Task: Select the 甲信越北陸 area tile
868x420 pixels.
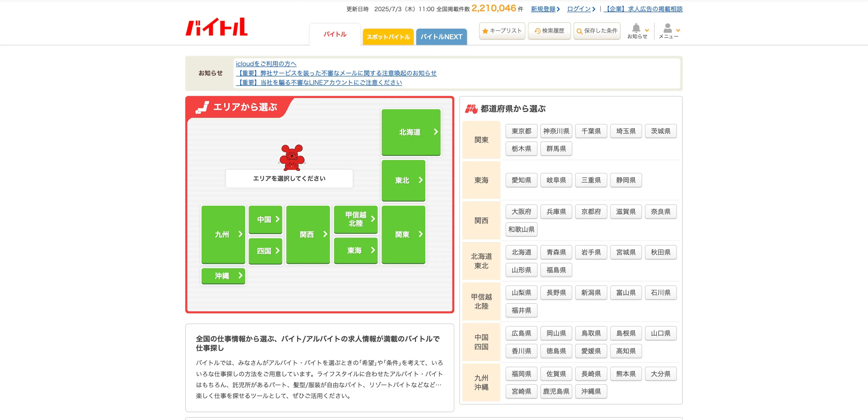Action: [x=356, y=219]
